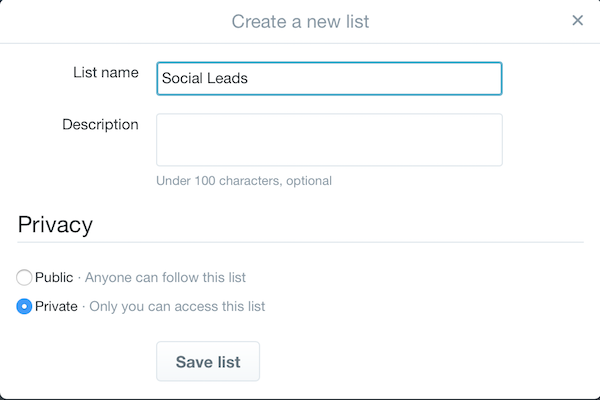Click the Private label text
The image size is (600, 400).
[57, 307]
